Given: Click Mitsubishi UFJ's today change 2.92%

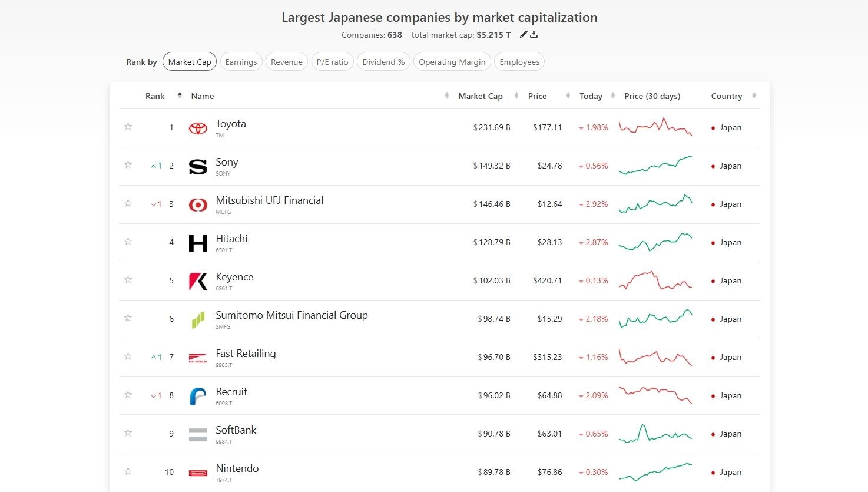Looking at the screenshot, I should pyautogui.click(x=594, y=204).
